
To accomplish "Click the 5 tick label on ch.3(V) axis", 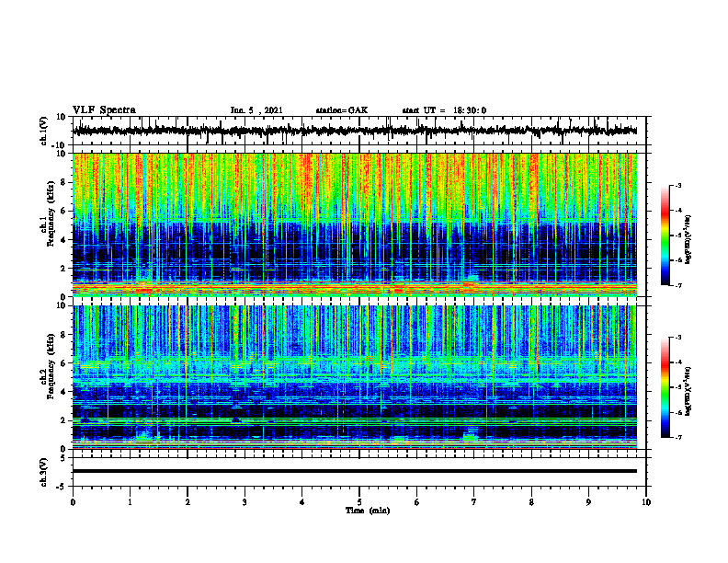I will tap(64, 458).
